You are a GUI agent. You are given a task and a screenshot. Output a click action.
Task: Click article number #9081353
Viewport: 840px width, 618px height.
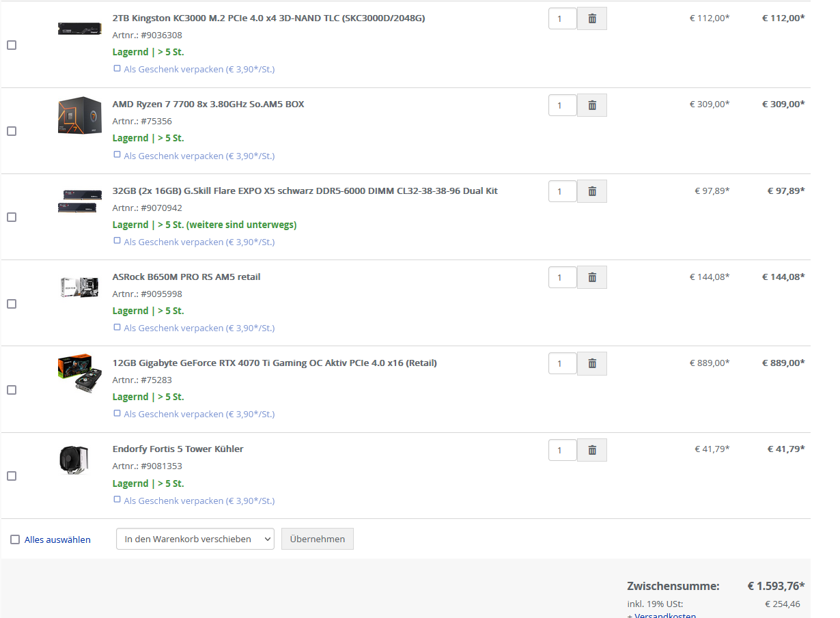click(162, 466)
